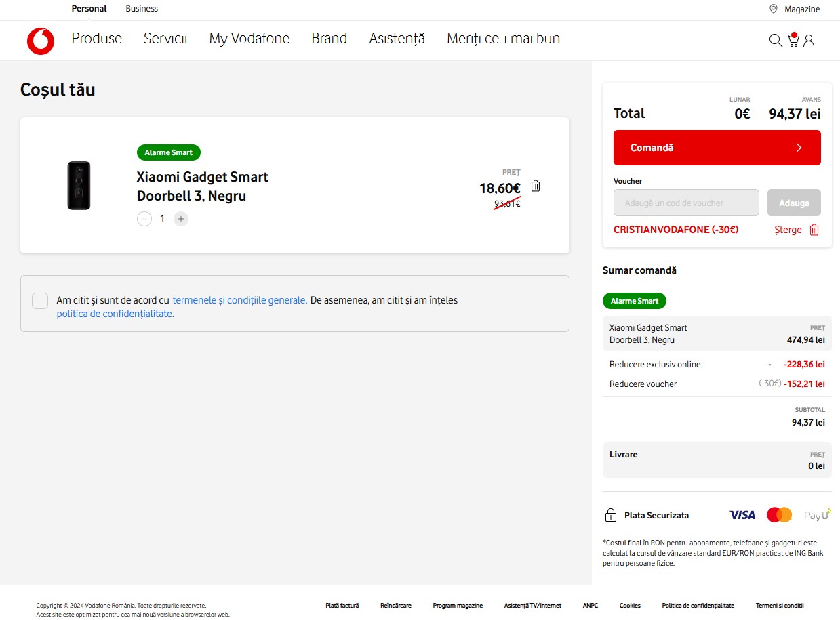Open termenele și condițiile generale link
Image resolution: width=840 pixels, height=620 pixels.
239,300
